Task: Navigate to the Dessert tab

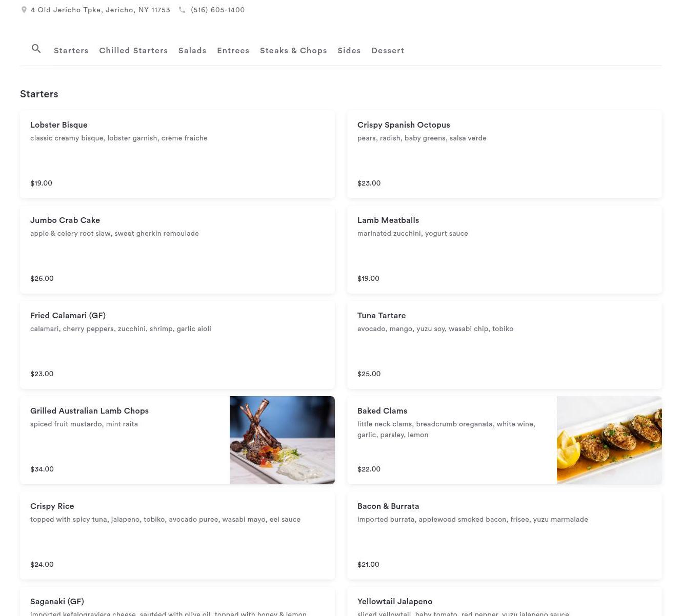Action: point(388,51)
